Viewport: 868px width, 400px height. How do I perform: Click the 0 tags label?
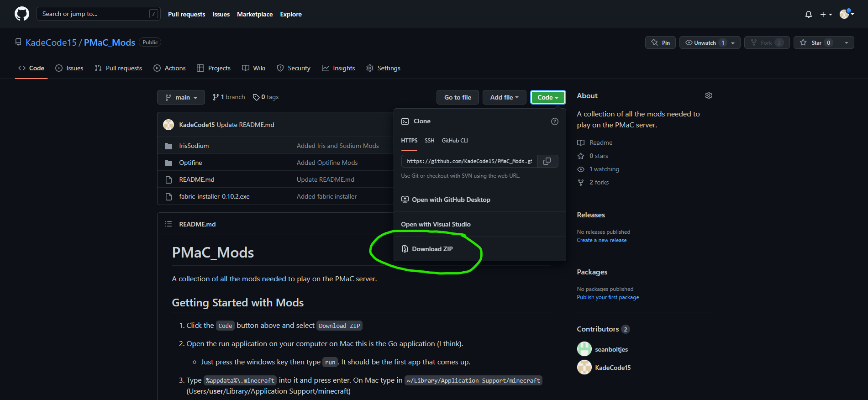tap(266, 97)
